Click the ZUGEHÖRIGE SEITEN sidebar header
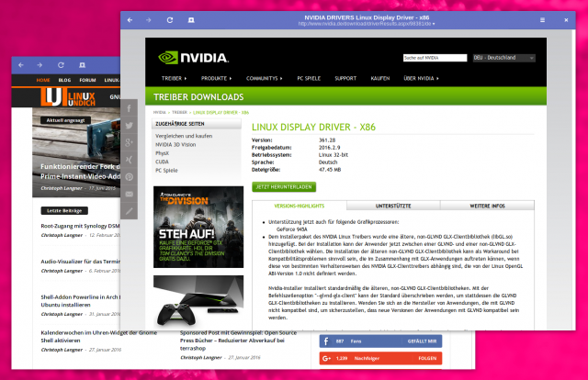Viewport: 588px width, 380px height. 196,124
